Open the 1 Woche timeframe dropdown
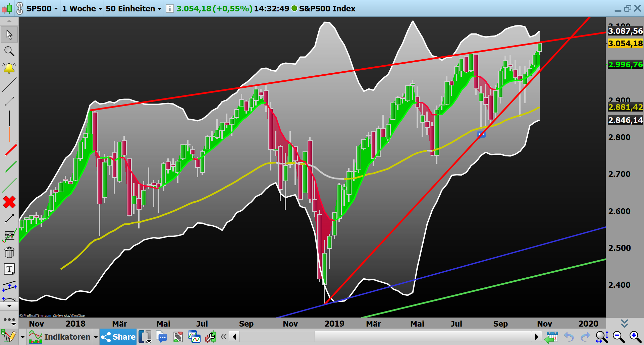 coord(82,8)
